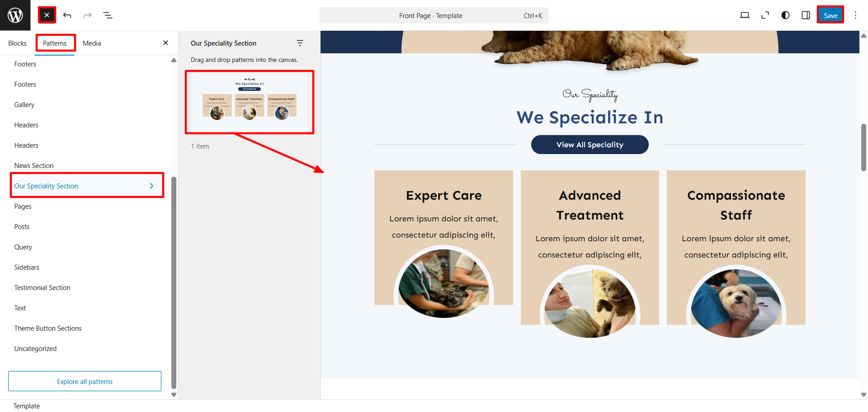Toggle the Settings sidebar panel
The width and height of the screenshot is (868, 412).
point(806,15)
